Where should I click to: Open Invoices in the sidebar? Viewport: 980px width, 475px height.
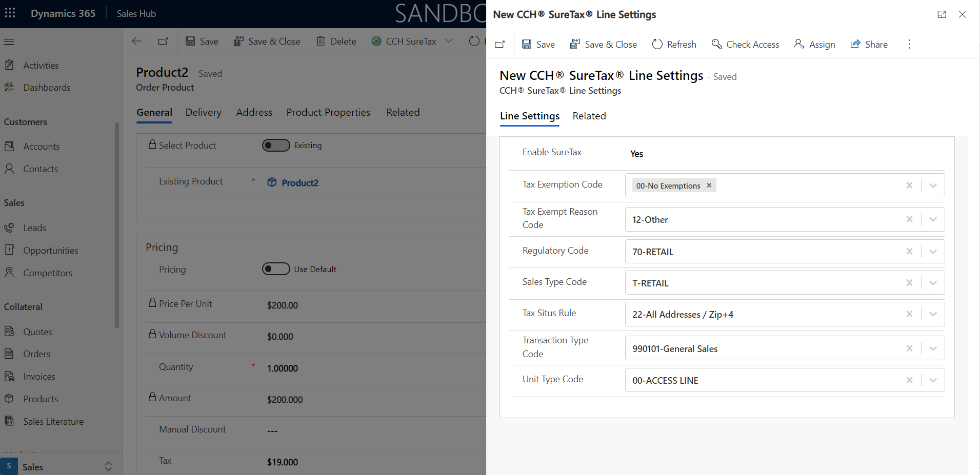pyautogui.click(x=39, y=377)
